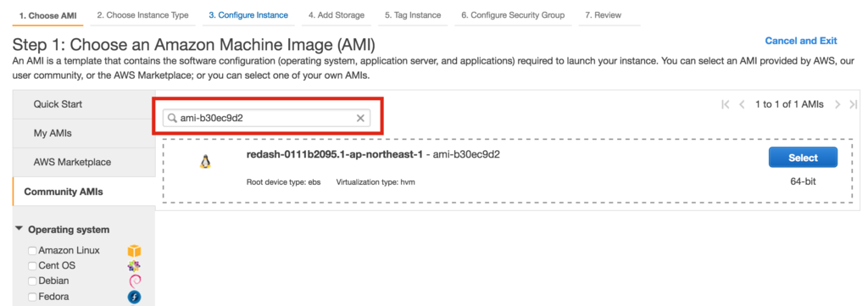Click the Debian swirl icon
This screenshot has width=868, height=306.
pos(134,281)
